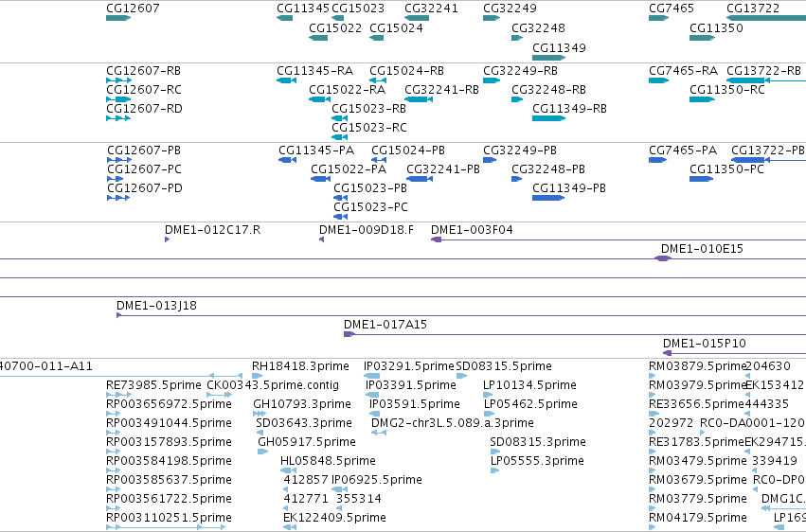Click EST GH10793.3prime
The image size is (806, 532).
pos(260,414)
